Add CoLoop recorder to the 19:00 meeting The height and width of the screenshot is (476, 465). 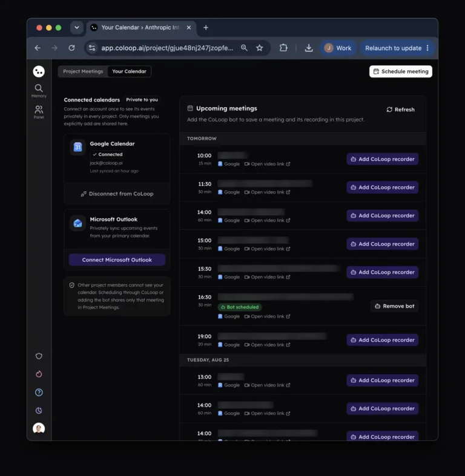(382, 340)
